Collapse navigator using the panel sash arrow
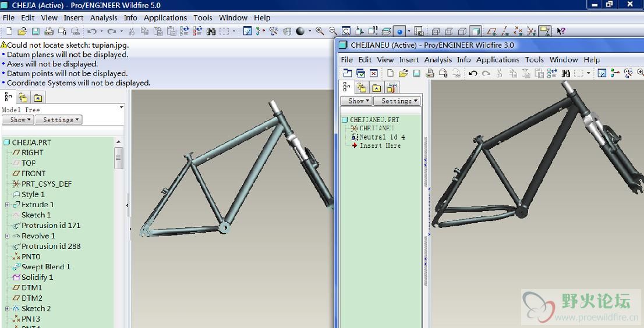Viewport: 644px width, 328px height. (x=128, y=205)
